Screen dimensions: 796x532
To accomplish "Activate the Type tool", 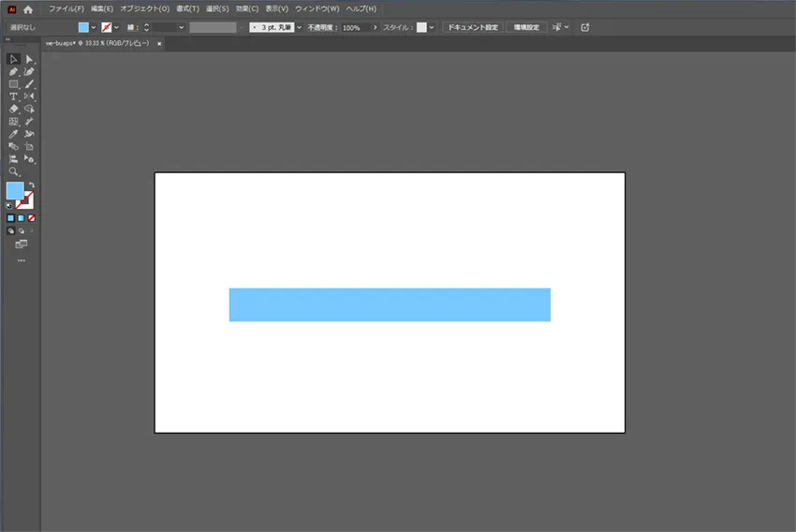I will 13,96.
